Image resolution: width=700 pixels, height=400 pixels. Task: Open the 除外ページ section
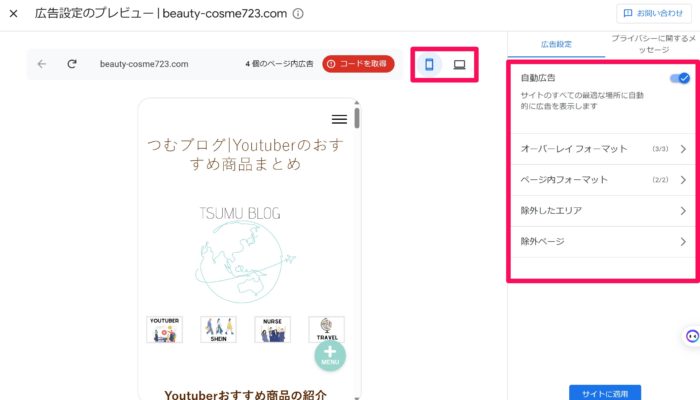click(x=602, y=242)
